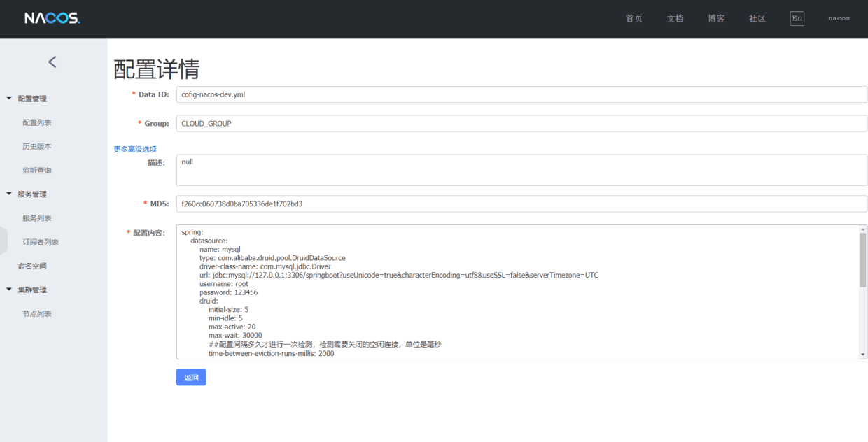Screen dimensions: 868x442
Task: Click the 'initial-size: 5' line
Action: coord(228,310)
